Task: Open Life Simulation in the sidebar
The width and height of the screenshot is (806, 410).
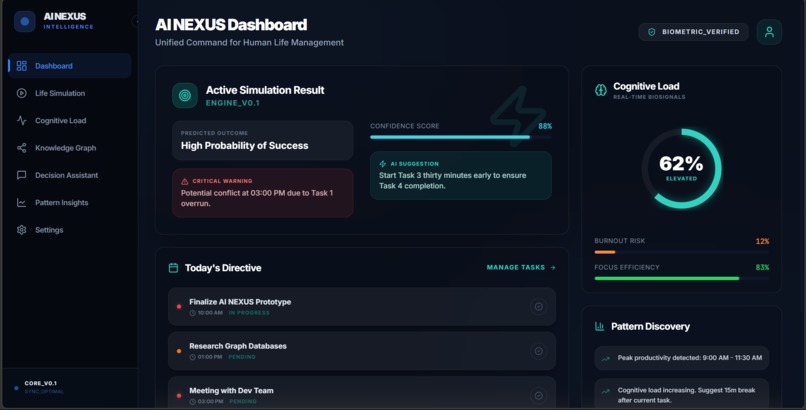Action: click(70, 93)
